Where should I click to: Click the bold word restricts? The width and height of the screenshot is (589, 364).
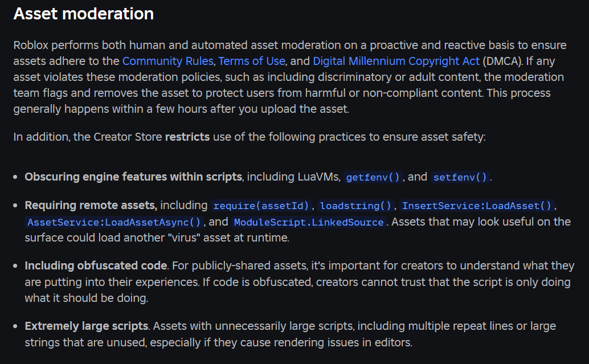click(187, 137)
